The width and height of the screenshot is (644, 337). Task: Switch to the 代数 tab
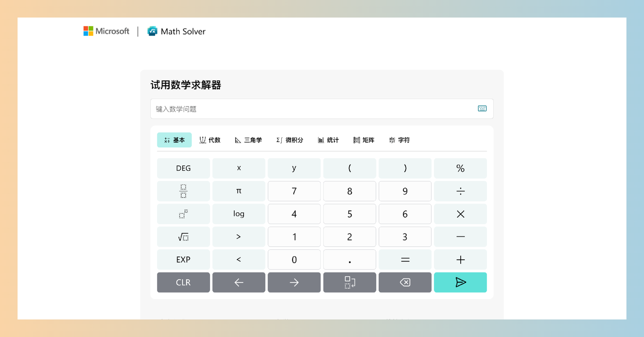click(x=210, y=140)
